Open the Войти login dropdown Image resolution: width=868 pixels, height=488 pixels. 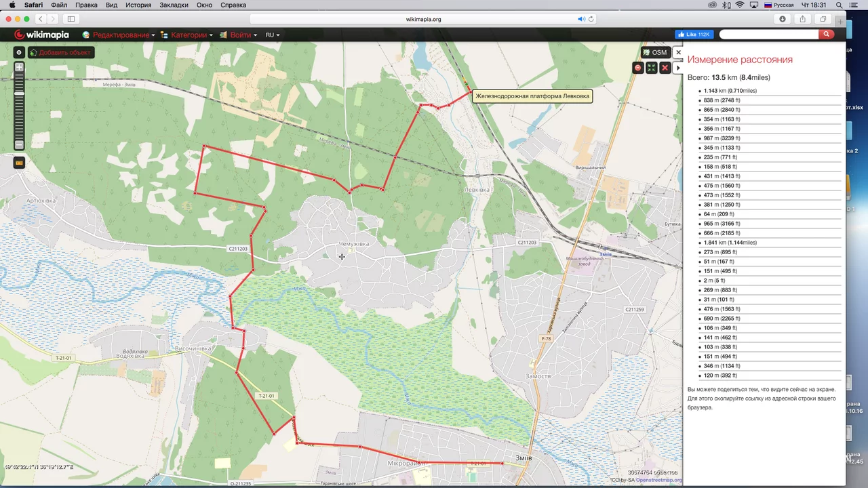(x=238, y=35)
